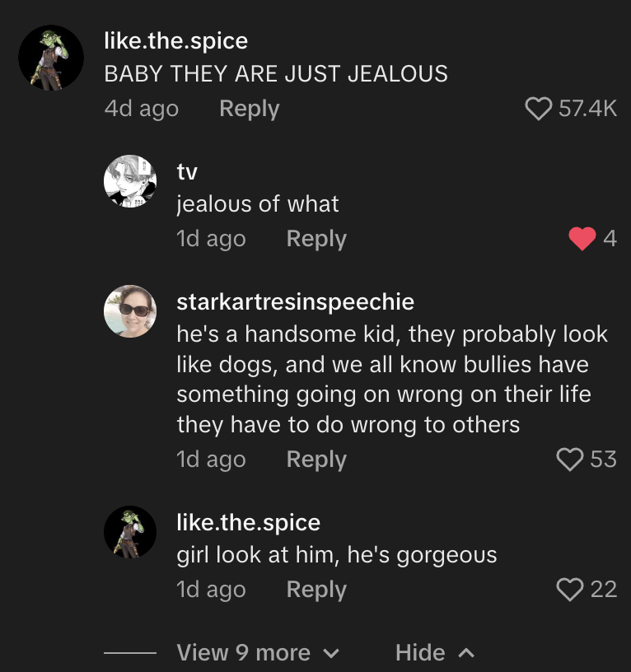Click the 57.4K like count
Screen dimensions: 631x672
[587, 108]
